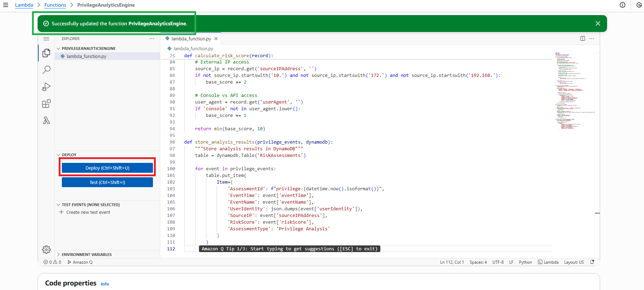Screen dimensions: 644x290
Task: Open Explorer more actions ellipsis
Action: [x=152, y=39]
